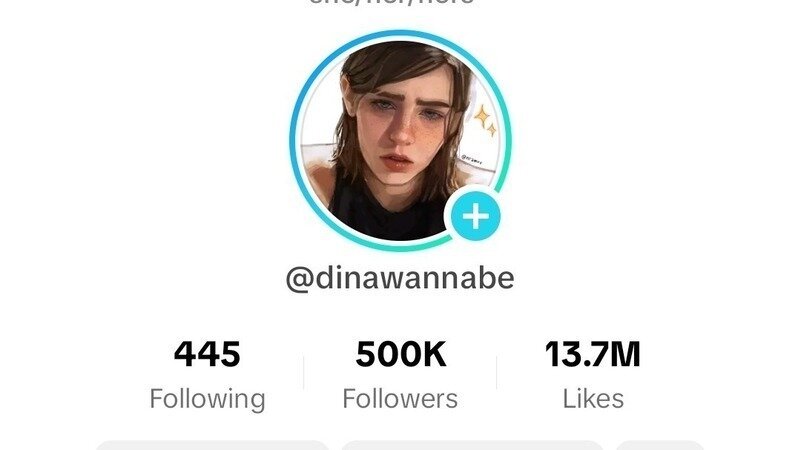Tap the small gray bottom-right button
This screenshot has height=450, width=800.
(x=660, y=445)
